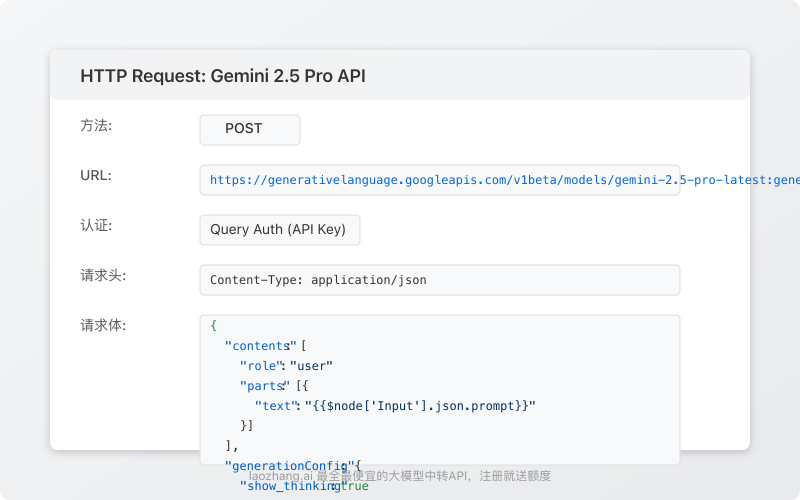Click the 认证: label
This screenshot has width=800, height=500.
(x=96, y=226)
